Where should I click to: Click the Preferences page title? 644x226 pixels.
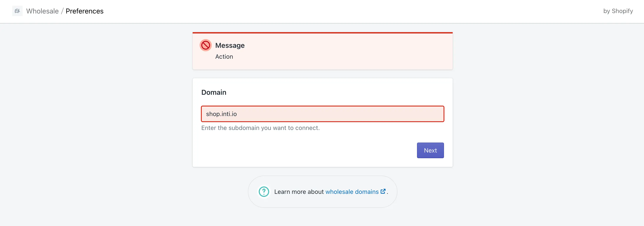coord(84,11)
